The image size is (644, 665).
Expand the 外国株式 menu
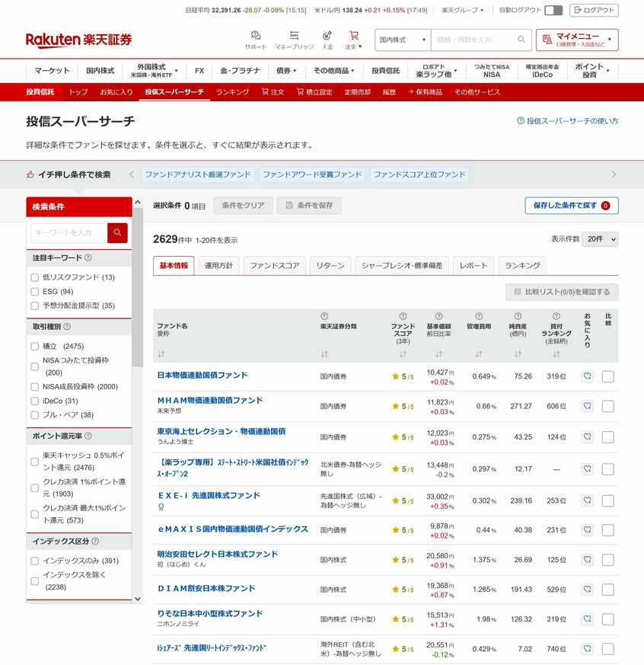(154, 71)
